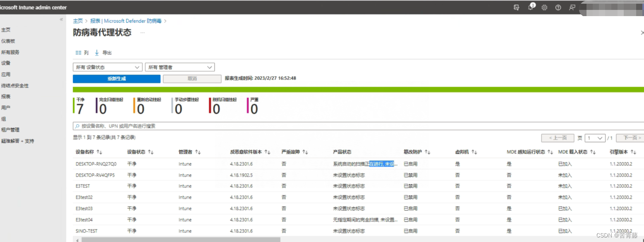Click the 取消 button
This screenshot has height=242, width=644.
tap(192, 78)
